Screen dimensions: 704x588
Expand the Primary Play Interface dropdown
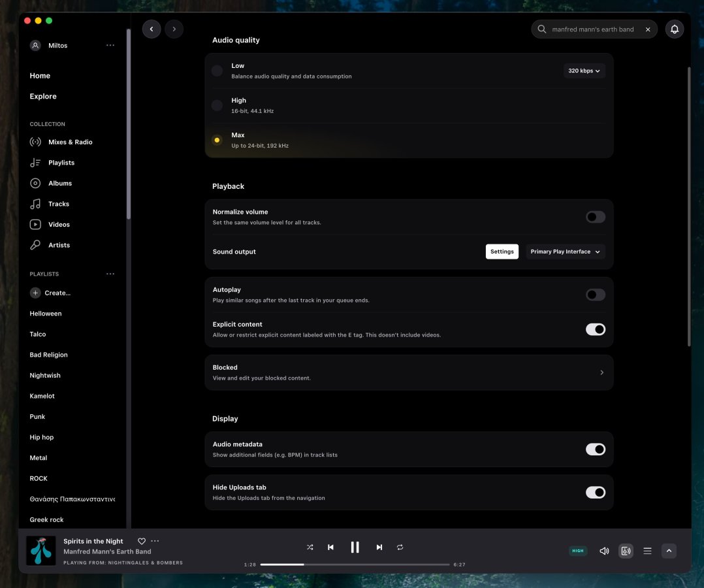click(565, 252)
